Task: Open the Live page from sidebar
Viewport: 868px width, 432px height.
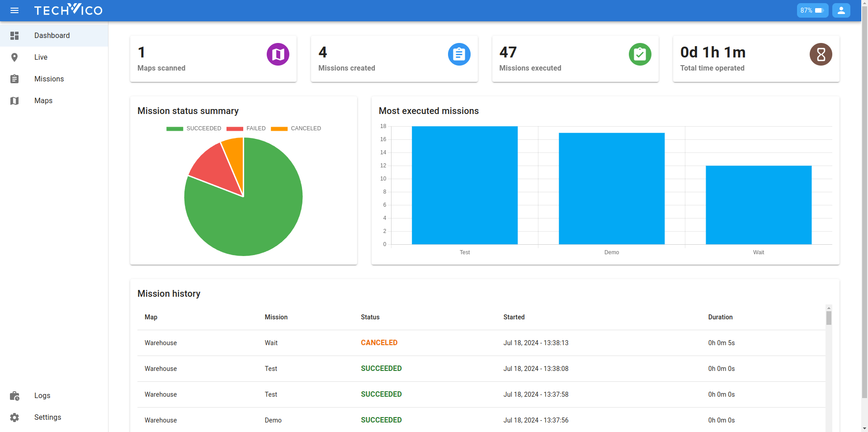Action: pos(41,57)
